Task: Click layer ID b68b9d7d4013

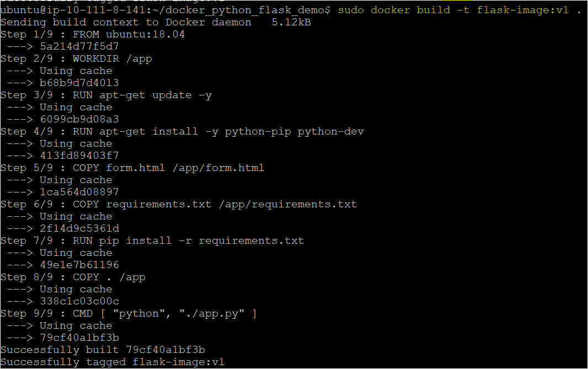Action: click(x=79, y=83)
